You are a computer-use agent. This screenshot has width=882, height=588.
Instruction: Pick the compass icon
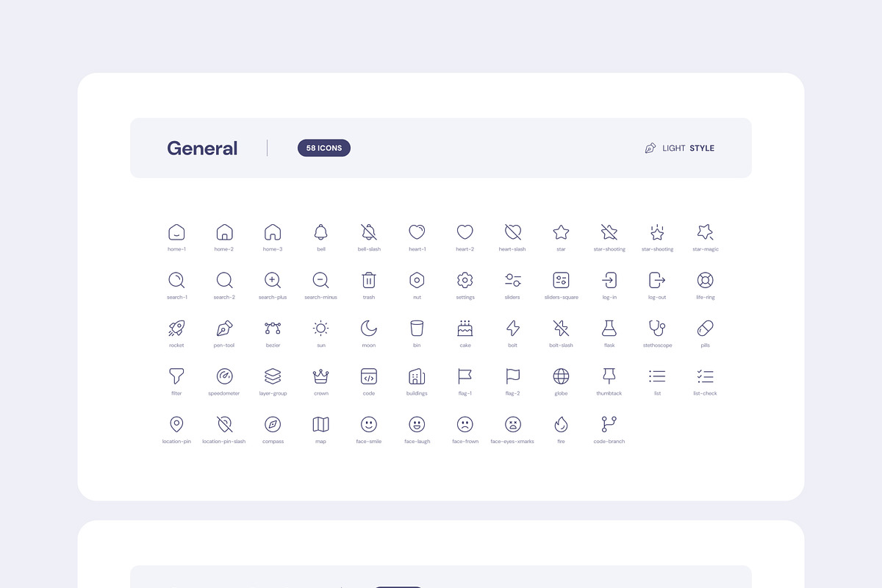point(273,425)
